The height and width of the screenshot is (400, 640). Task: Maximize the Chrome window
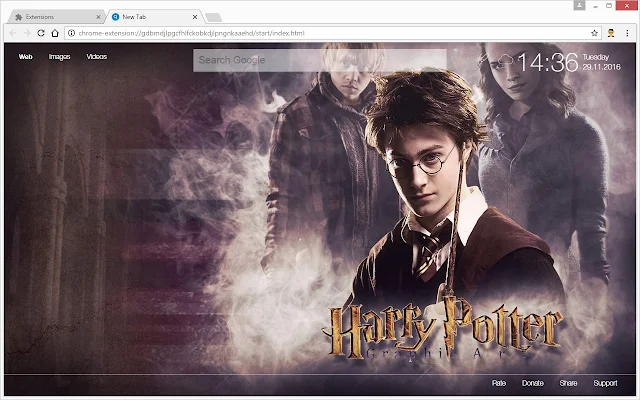point(609,6)
